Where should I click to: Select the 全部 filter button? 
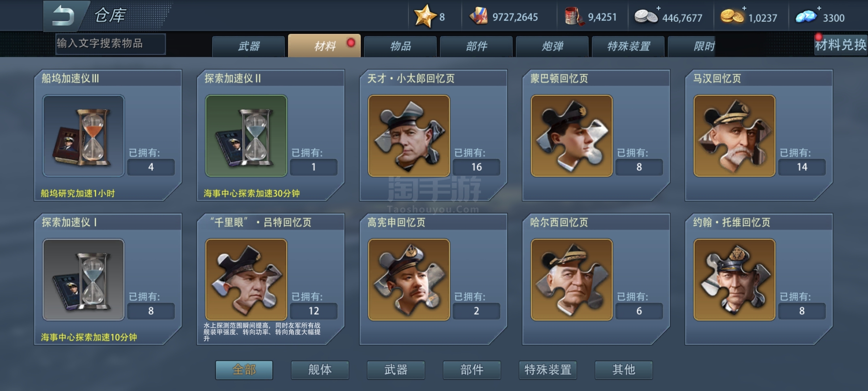coord(244,370)
